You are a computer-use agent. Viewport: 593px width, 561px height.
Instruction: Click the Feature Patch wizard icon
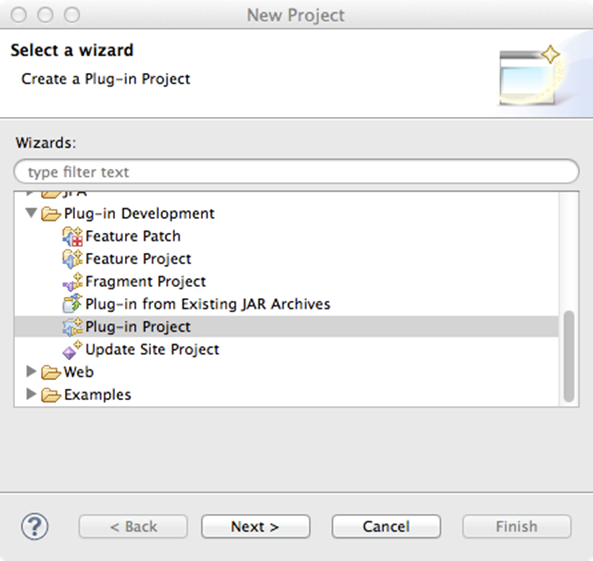pos(72,236)
